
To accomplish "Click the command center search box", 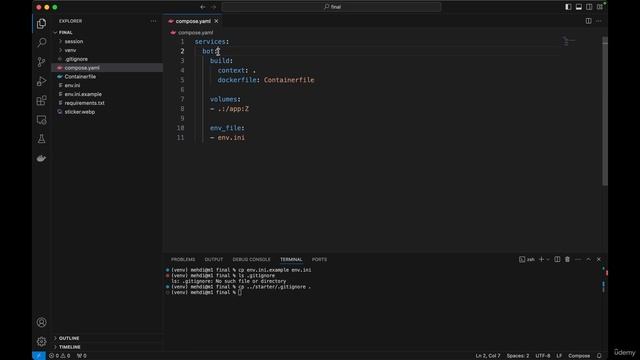I will 331,7.
